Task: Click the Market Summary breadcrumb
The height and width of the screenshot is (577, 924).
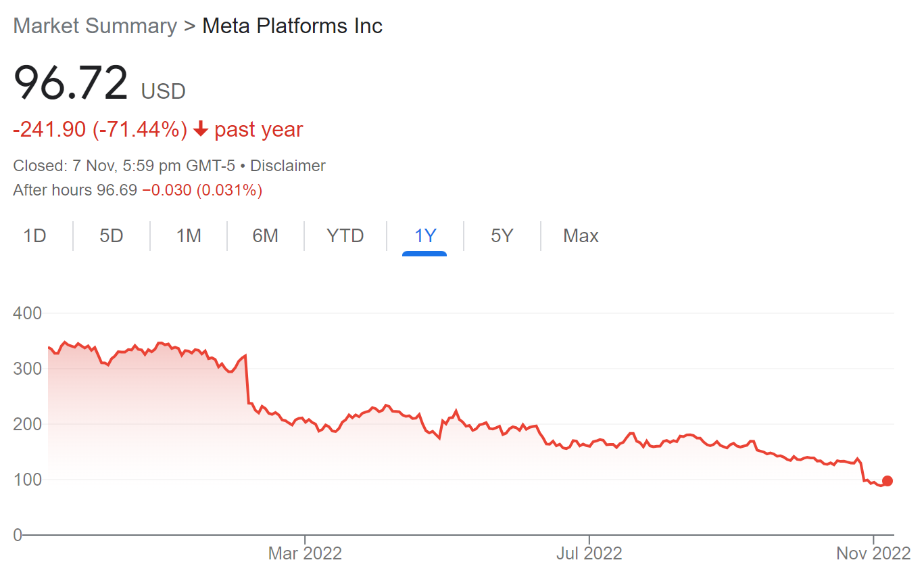Action: 95,26
